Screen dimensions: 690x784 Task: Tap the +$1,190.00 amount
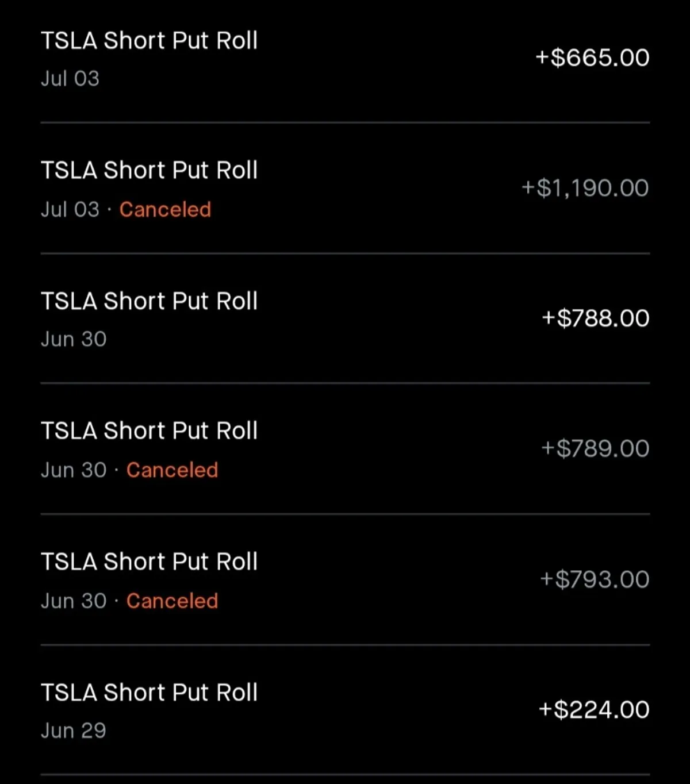[585, 188]
